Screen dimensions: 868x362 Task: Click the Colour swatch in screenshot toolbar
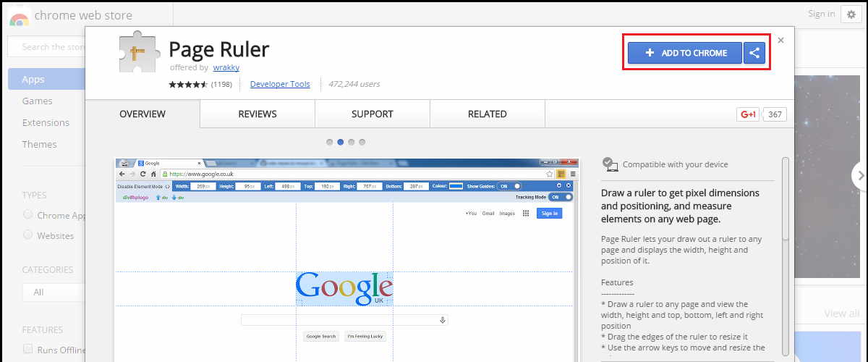pos(456,186)
